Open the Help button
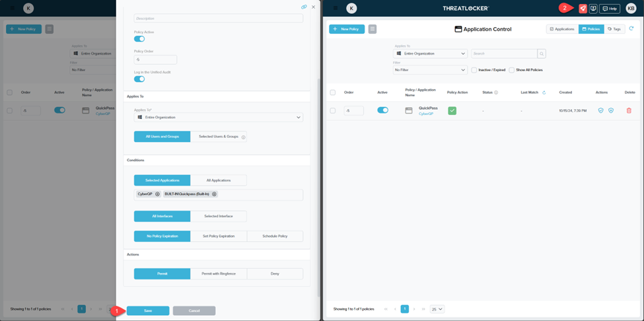 (610, 8)
